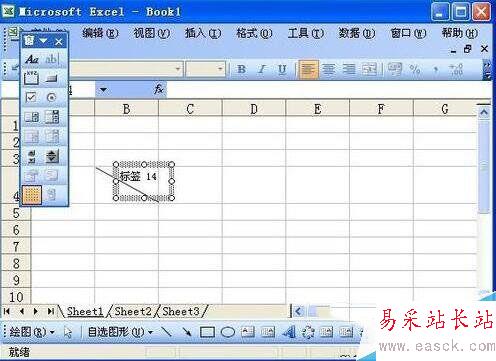Open the 插入(I) menu

pos(203,33)
